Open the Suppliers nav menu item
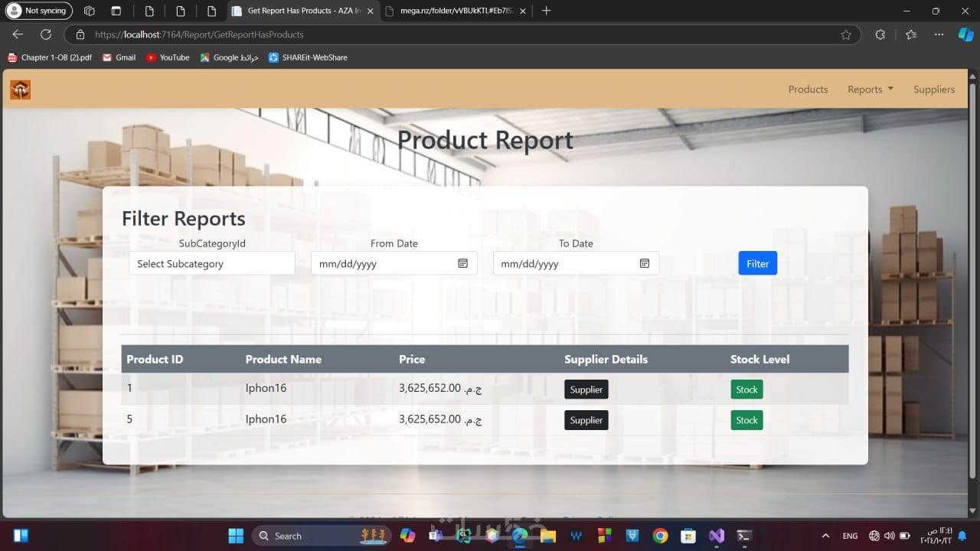The image size is (980, 551). coord(934,90)
